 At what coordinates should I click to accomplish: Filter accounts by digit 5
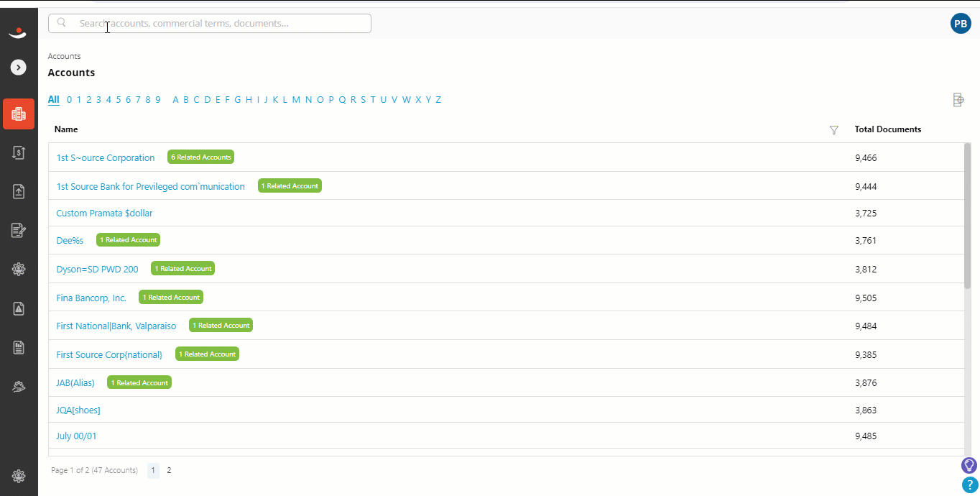click(x=119, y=100)
